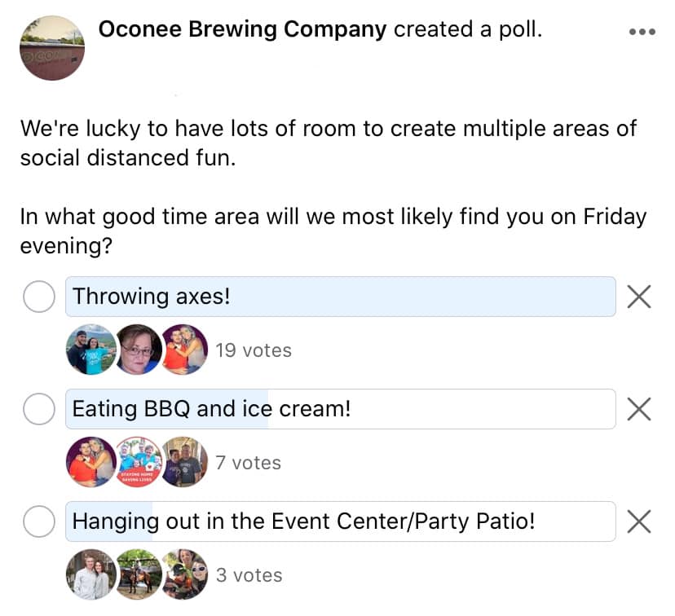
Task: View the 3 votes list
Action: [x=249, y=575]
